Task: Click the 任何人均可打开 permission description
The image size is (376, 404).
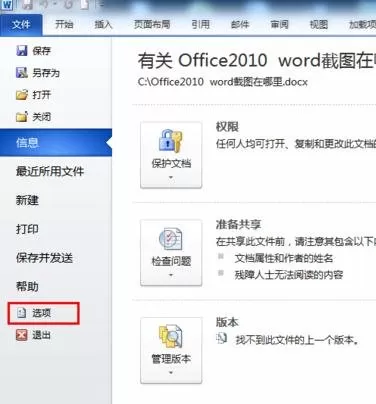Action: [x=296, y=144]
